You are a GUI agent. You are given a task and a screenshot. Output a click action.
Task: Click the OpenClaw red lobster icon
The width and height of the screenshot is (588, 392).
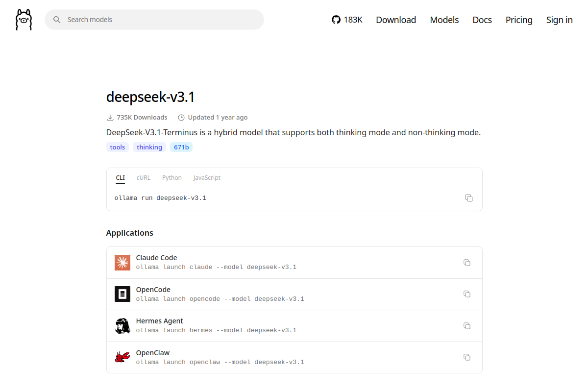122,357
